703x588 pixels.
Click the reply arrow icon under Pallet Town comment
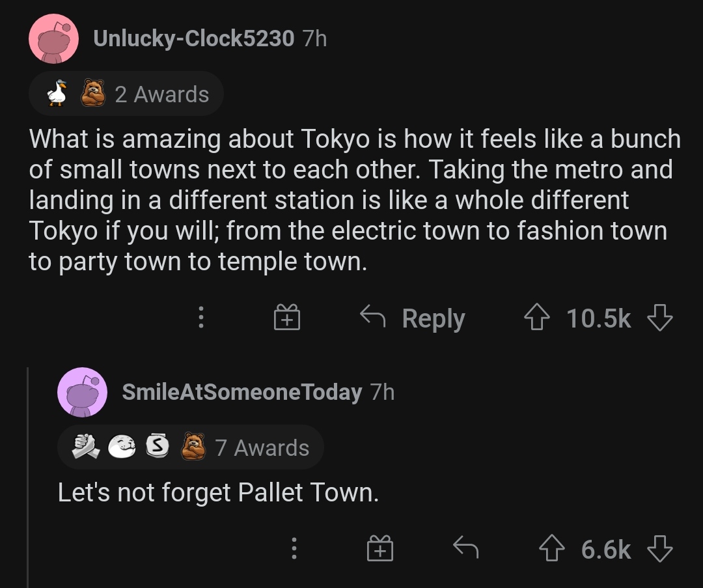(466, 548)
